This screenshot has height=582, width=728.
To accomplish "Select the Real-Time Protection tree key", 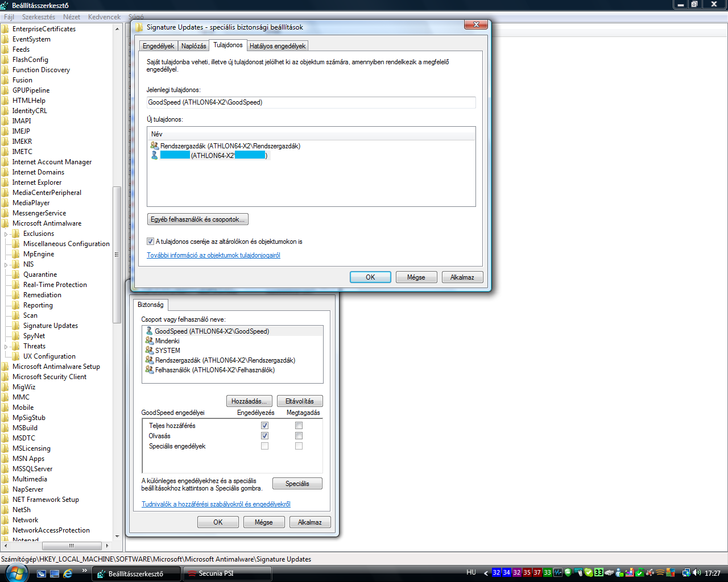I will click(x=55, y=285).
